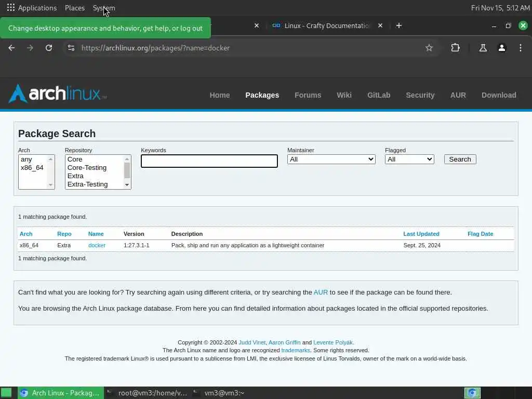Click version text '1:27.3.1-1'
This screenshot has width=532, height=399.
click(137, 245)
